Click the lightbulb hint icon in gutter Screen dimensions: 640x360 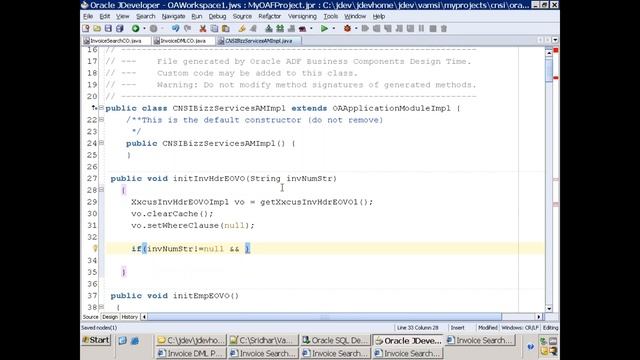(95, 248)
